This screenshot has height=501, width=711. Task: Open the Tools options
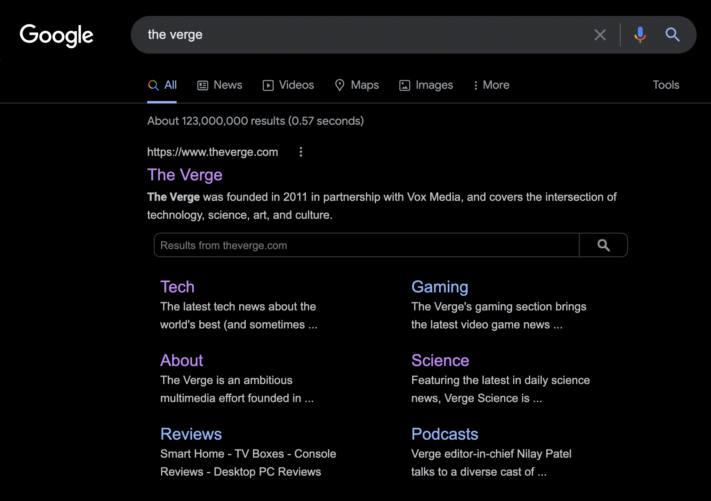point(666,85)
